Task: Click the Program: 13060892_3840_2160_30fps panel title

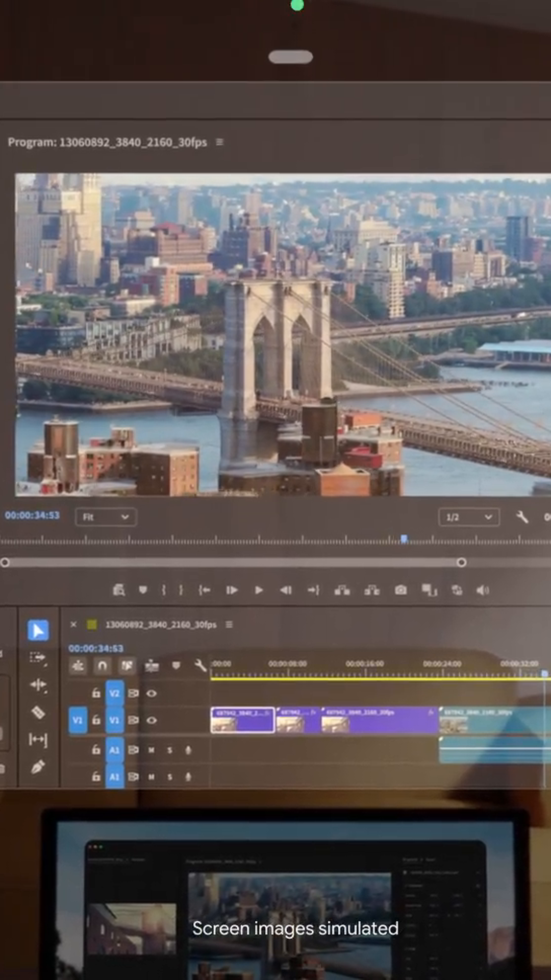Action: (108, 142)
